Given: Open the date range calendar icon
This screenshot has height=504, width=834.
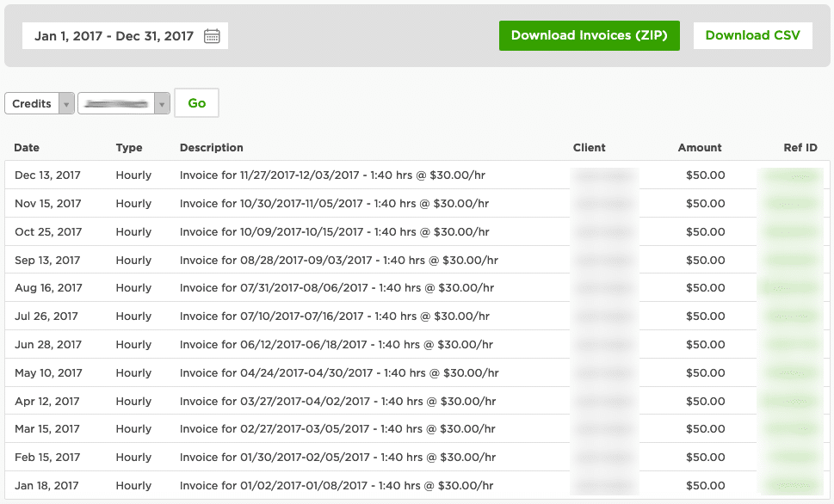Looking at the screenshot, I should point(212,36).
